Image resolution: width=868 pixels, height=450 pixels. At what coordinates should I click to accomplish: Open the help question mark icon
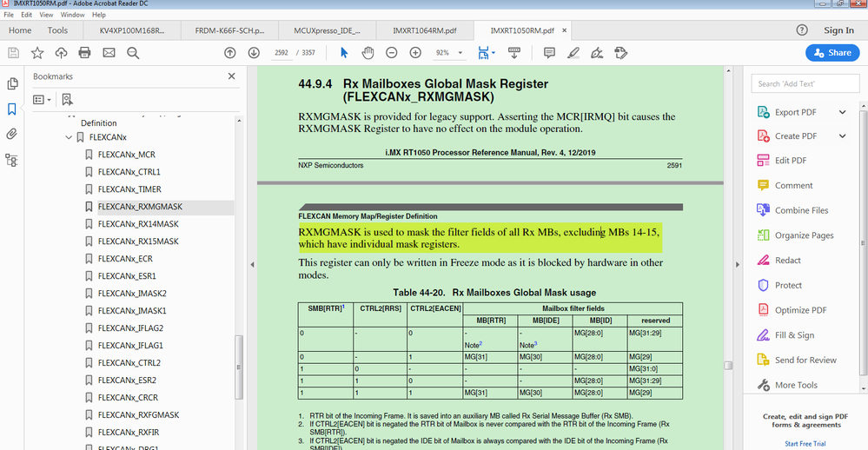click(x=802, y=30)
